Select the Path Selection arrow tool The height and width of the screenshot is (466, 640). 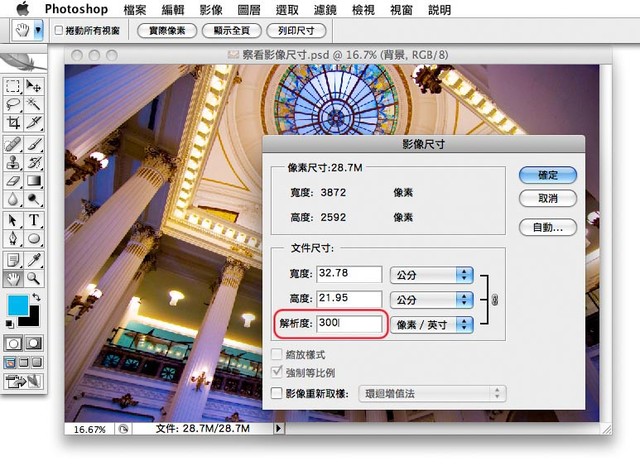[13, 221]
